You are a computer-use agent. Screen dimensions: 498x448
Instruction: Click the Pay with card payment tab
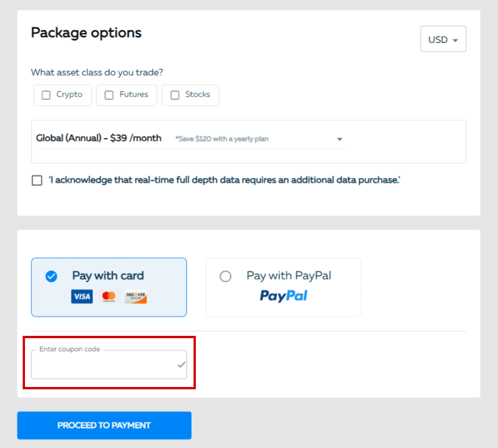pyautogui.click(x=109, y=287)
